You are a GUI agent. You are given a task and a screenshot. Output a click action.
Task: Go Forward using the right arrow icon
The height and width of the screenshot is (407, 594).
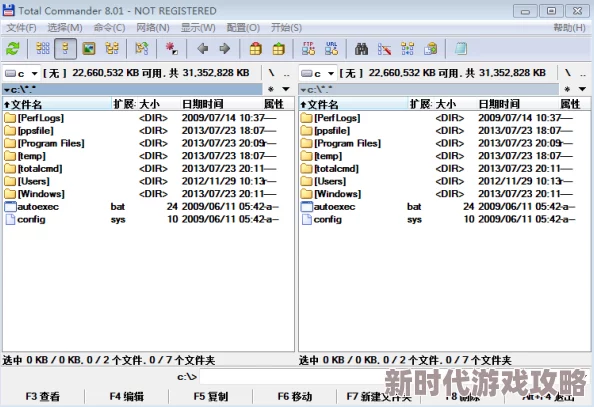point(225,49)
